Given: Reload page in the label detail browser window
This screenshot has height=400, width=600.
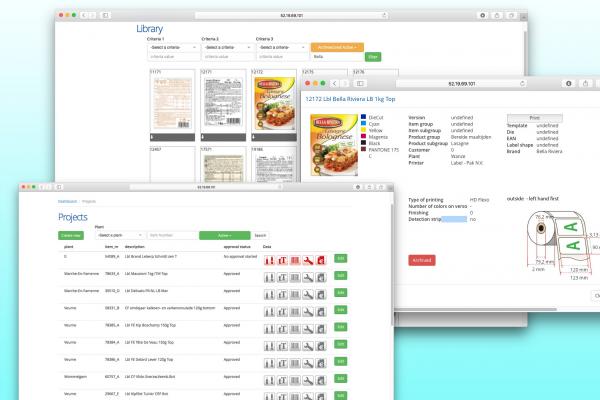Looking at the screenshot, I should point(522,83).
